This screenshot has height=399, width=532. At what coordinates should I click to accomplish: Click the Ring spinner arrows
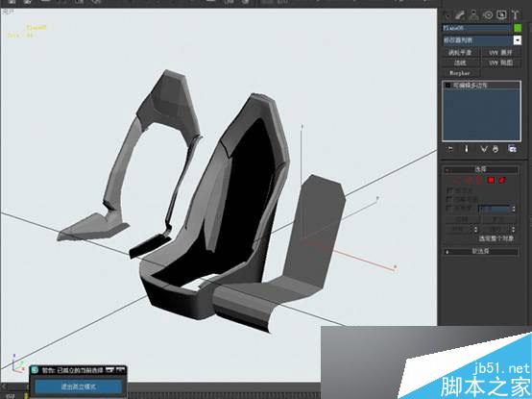[476, 229]
